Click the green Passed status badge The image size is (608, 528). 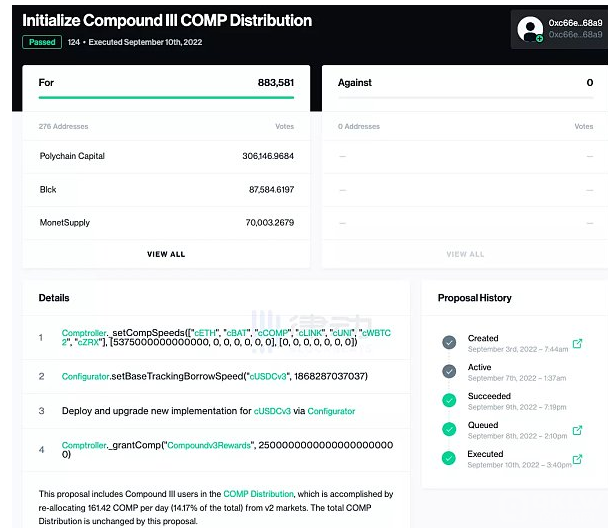tap(42, 42)
